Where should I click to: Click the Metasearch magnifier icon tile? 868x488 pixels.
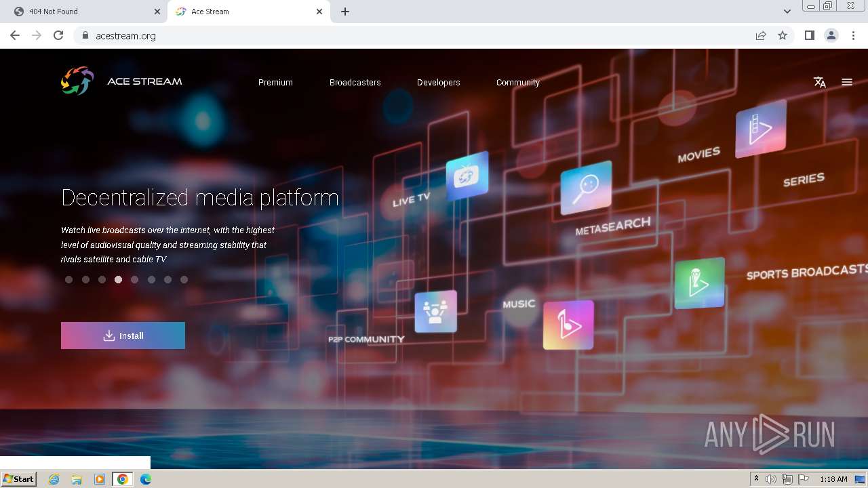click(586, 188)
